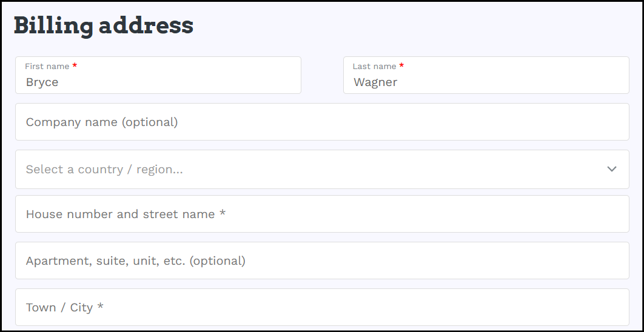This screenshot has width=644, height=332.
Task: Place cursor on the Wagner text
Action: 375,82
